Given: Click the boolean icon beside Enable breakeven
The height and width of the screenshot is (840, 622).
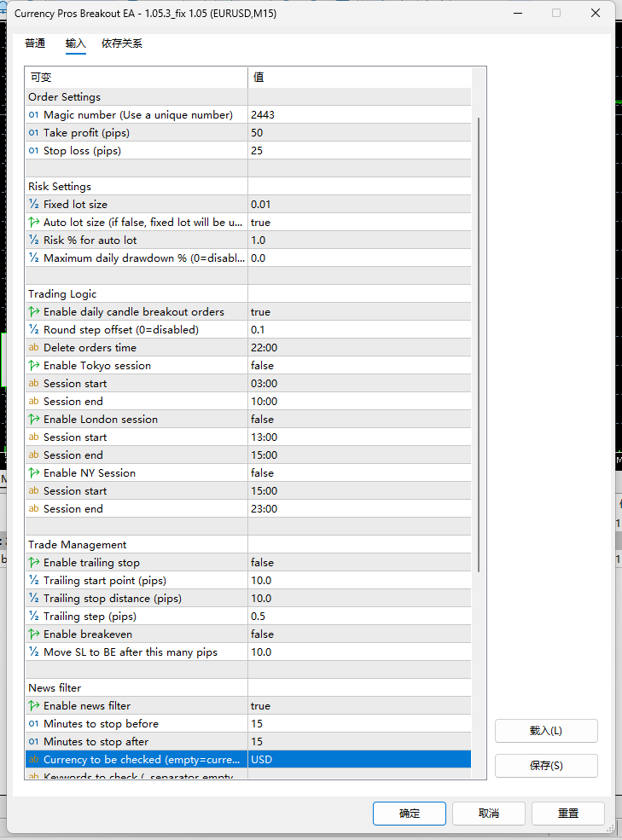Looking at the screenshot, I should pyautogui.click(x=34, y=634).
